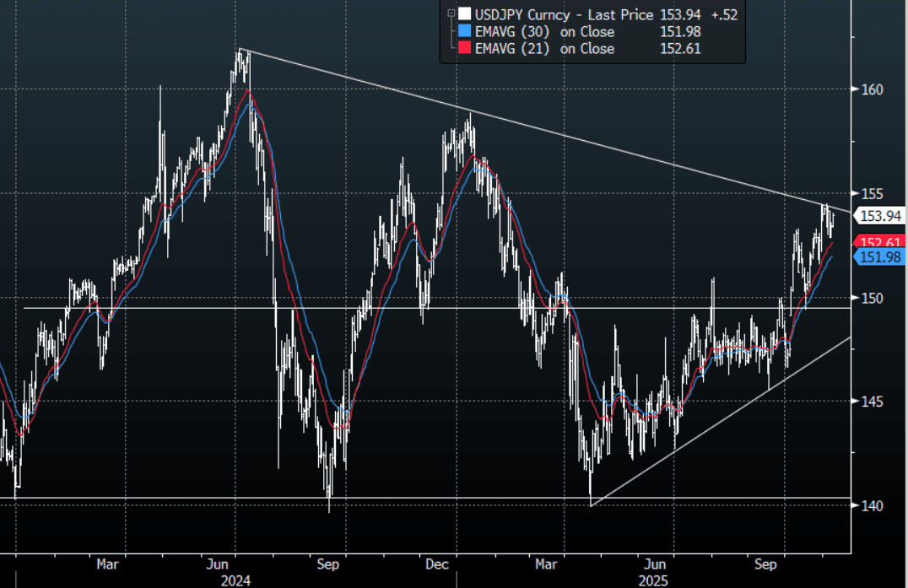Click the 2024 year label on time axis
Image resolution: width=908 pixels, height=588 pixels.
tap(235, 580)
